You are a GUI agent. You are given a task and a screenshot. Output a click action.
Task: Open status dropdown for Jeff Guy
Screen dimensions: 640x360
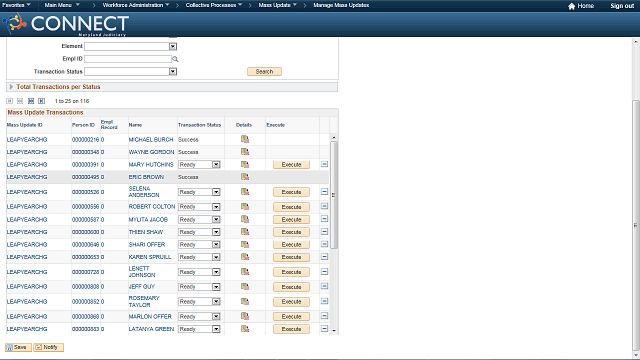pyautogui.click(x=216, y=287)
